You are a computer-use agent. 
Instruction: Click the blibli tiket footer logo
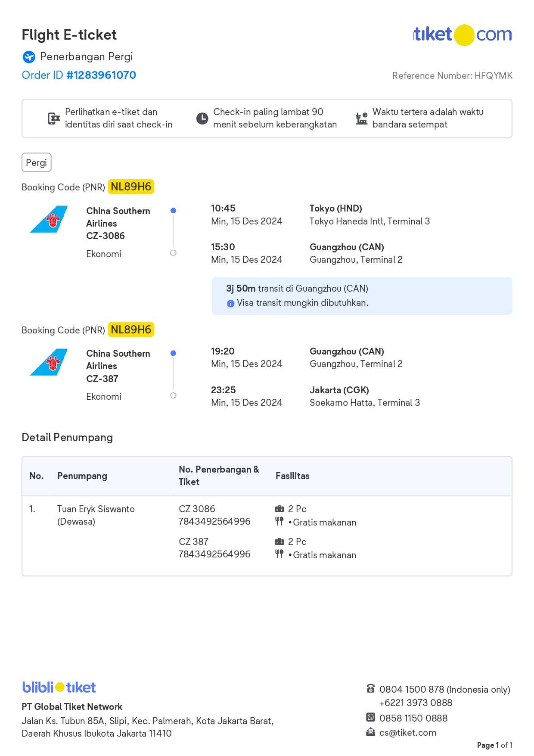59,688
